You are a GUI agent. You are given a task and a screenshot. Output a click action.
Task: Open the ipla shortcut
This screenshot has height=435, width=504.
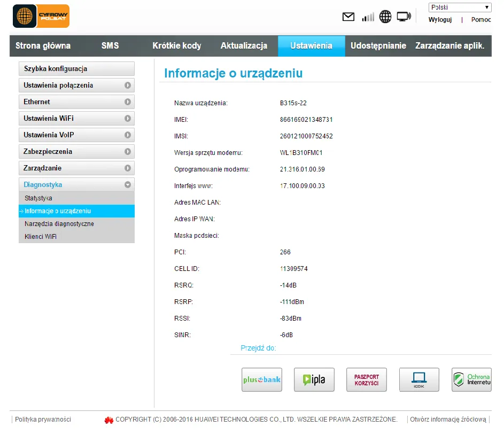314,380
